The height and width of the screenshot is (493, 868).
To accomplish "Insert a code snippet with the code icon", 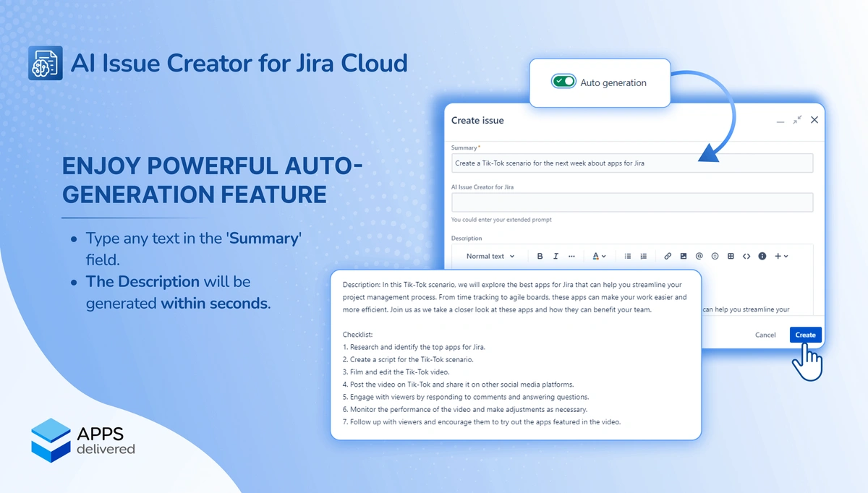I will tap(746, 256).
